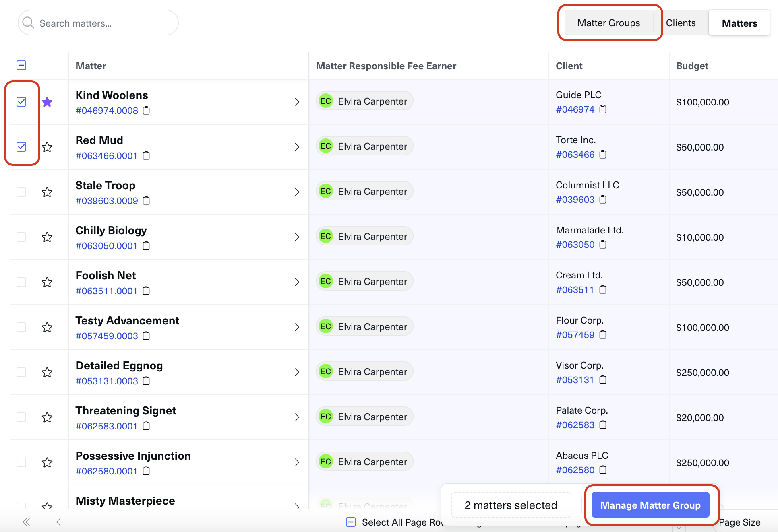Open Possessive Injunction row chevron
The width and height of the screenshot is (778, 532).
(297, 462)
